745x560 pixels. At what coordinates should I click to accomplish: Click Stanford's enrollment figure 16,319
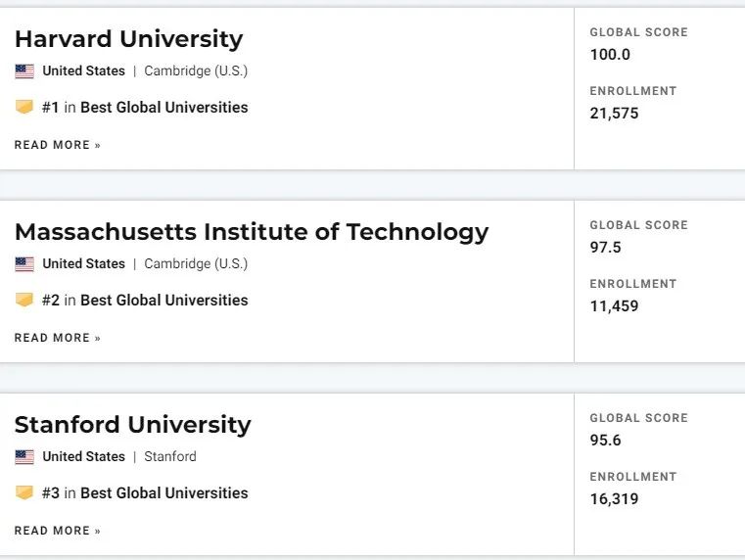click(615, 499)
